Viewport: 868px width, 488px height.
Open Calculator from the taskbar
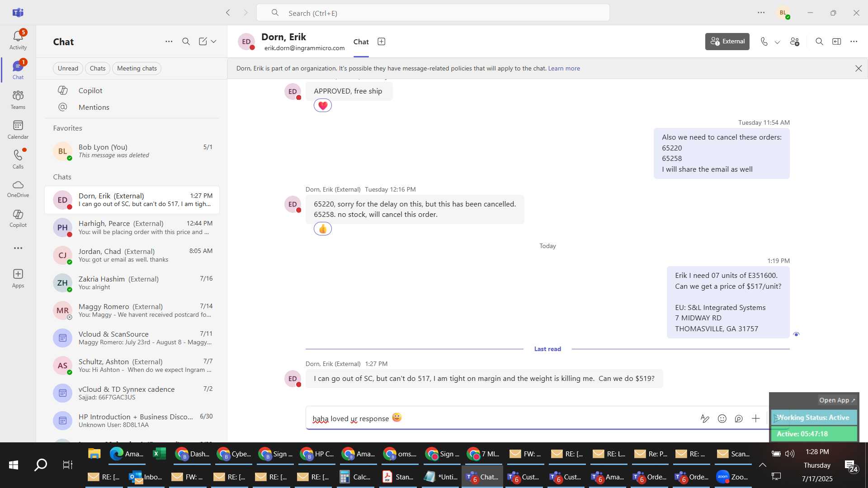(x=355, y=477)
